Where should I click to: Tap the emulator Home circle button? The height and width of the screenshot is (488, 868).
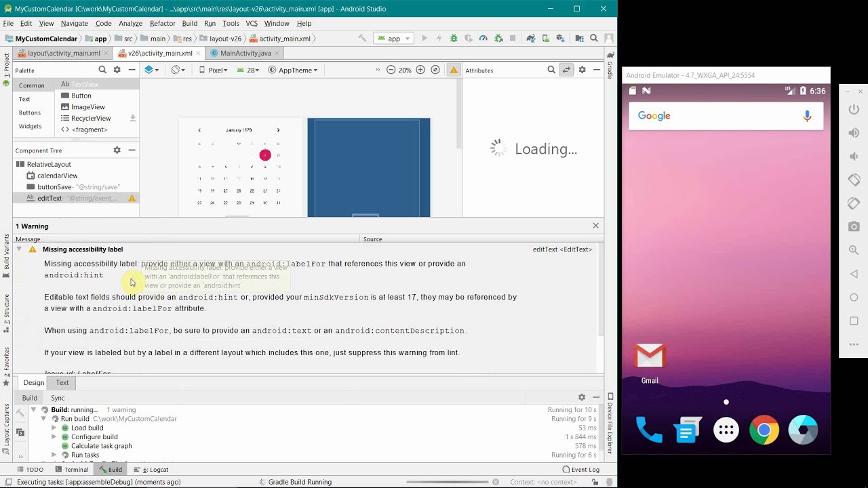coord(854,298)
